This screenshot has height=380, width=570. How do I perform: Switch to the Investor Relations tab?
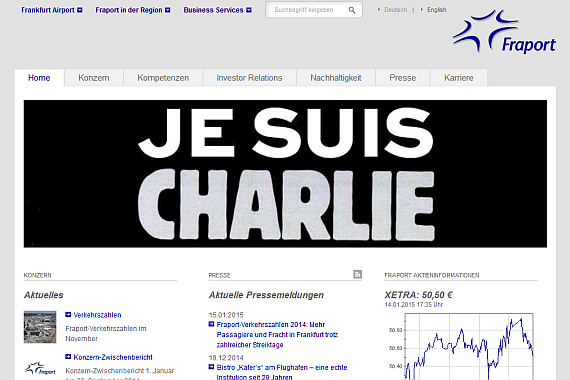pyautogui.click(x=249, y=78)
